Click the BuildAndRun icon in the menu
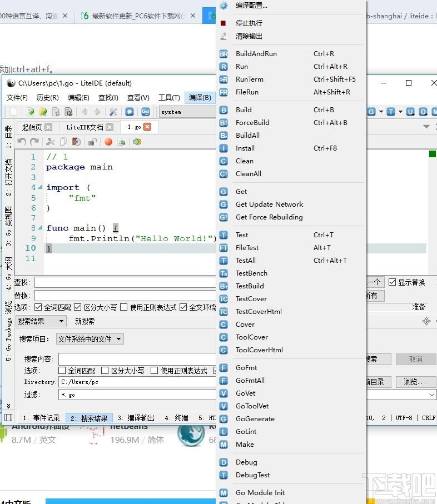The width and height of the screenshot is (437, 504). pyautogui.click(x=224, y=54)
